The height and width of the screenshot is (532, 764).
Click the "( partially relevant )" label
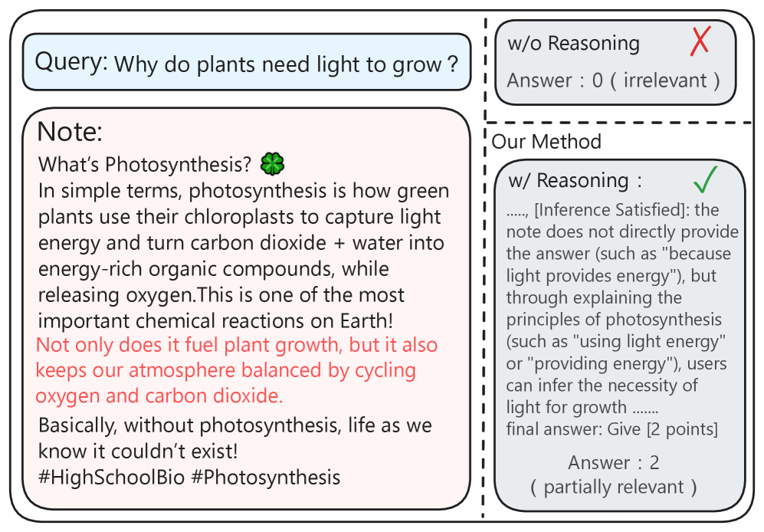(613, 487)
